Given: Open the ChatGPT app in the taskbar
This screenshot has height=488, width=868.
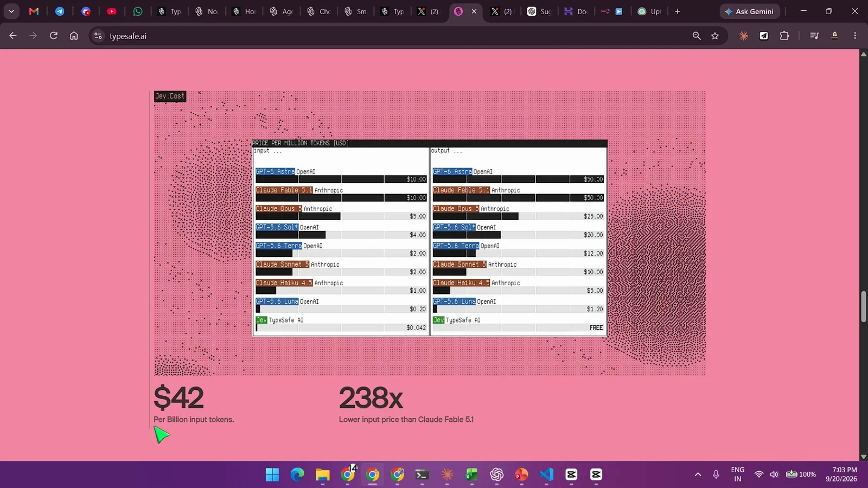Looking at the screenshot, I should pos(496,474).
